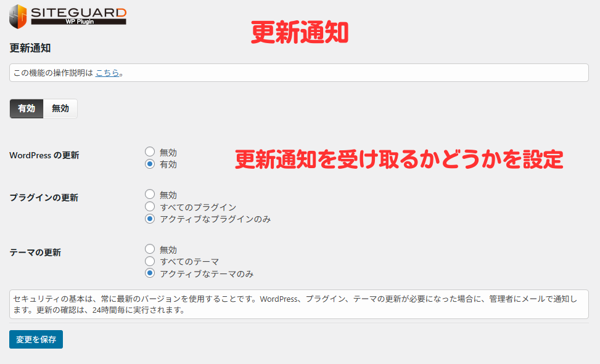Image resolution: width=600 pixels, height=364 pixels.
Task: Click the 変更を保存 save button
Action: click(36, 339)
